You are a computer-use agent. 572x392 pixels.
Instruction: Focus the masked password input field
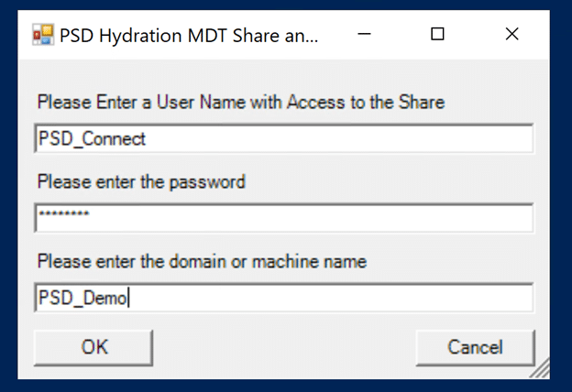pyautogui.click(x=284, y=218)
